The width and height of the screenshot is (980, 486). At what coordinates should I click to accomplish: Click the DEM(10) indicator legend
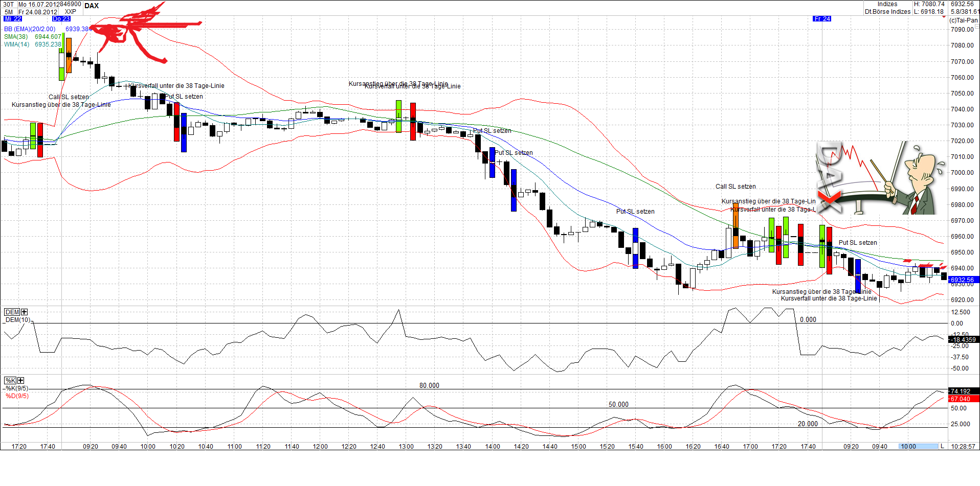pos(17,320)
